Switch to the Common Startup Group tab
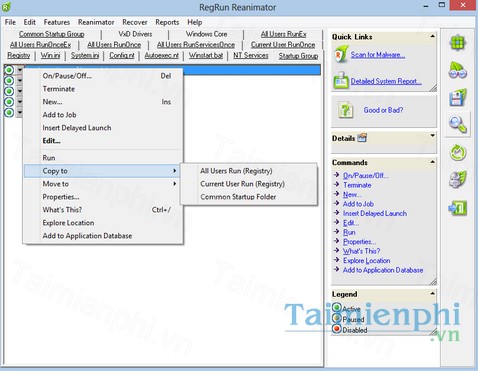The image size is (478, 371). [x=52, y=34]
